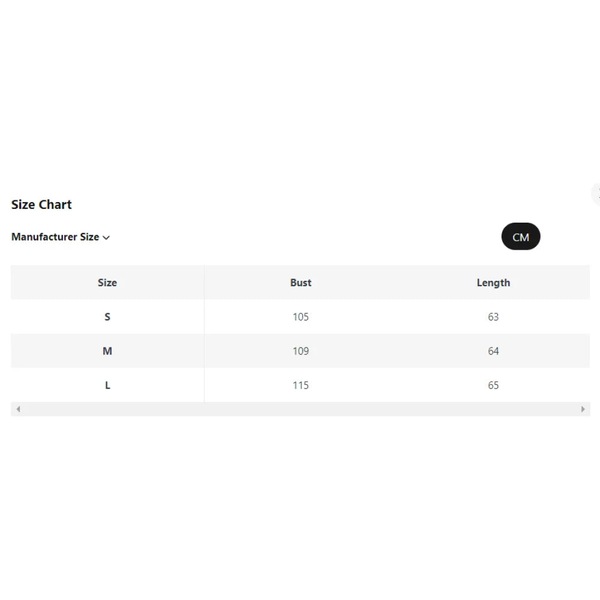Click the horizontal scrollbar track below table
This screenshot has height=600, width=600.
[x=300, y=409]
